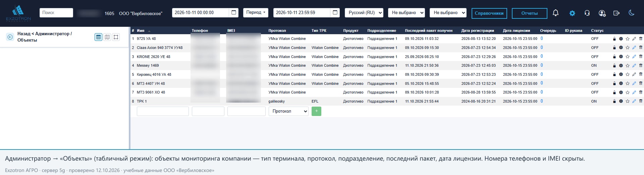Open user profile settings icon
The height and width of the screenshot is (175, 644).
(602, 13)
